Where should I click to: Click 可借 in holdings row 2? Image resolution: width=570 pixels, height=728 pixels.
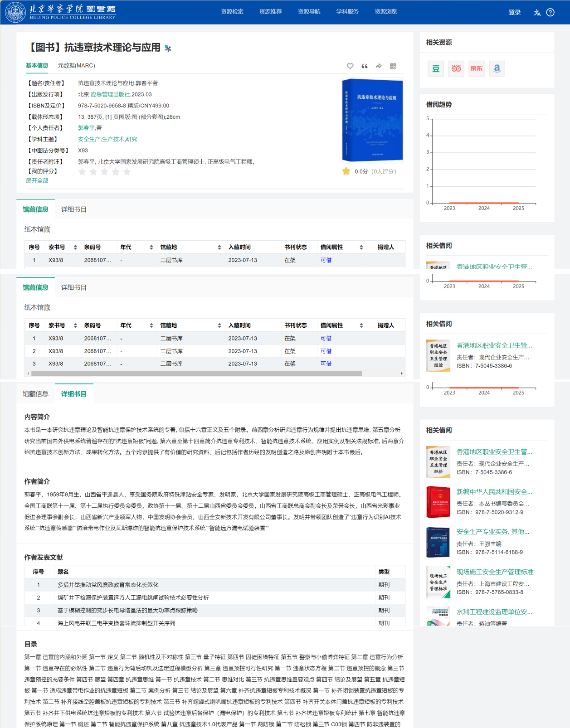[x=326, y=351]
